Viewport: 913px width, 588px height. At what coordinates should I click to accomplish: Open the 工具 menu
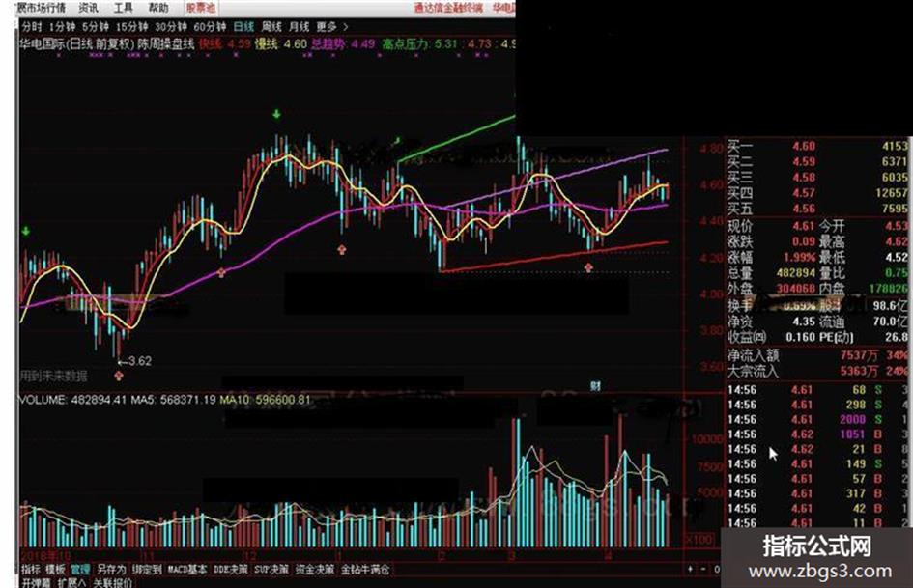click(123, 8)
